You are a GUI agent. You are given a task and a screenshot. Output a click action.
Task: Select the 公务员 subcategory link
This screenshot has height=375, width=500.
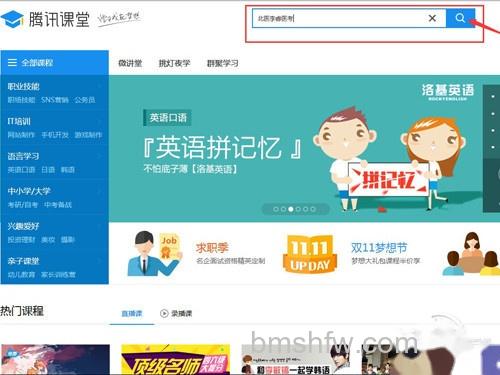[x=85, y=100]
